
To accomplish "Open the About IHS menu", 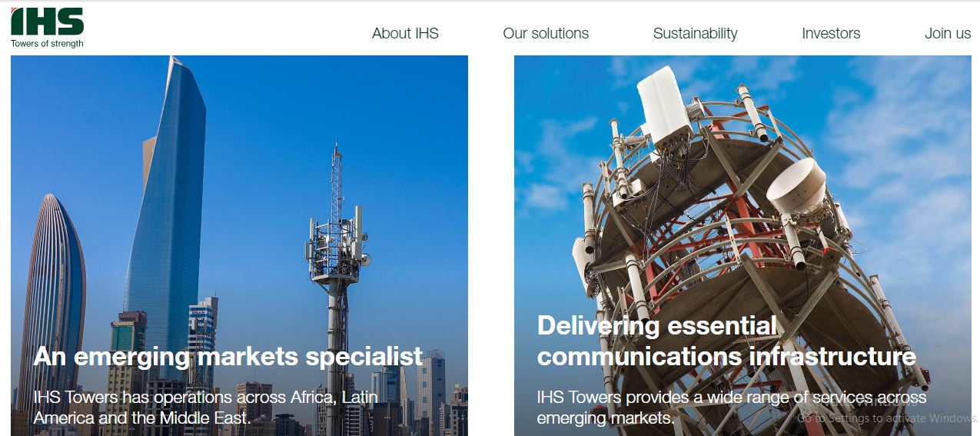I will click(405, 33).
